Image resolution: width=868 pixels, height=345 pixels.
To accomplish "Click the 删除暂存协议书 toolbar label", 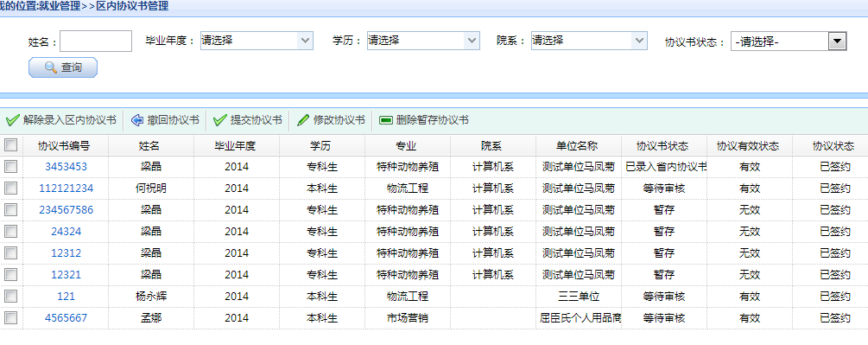I will (x=433, y=120).
